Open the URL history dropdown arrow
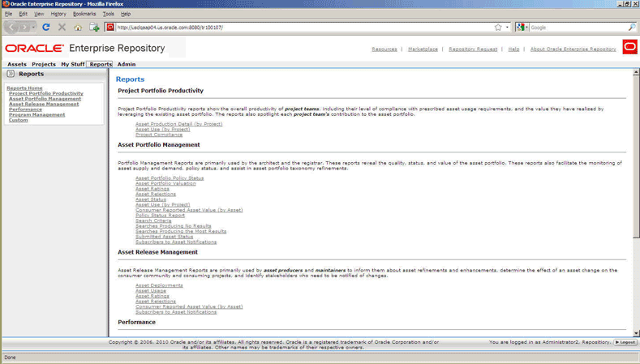This screenshot has width=640, height=364. 507,28
